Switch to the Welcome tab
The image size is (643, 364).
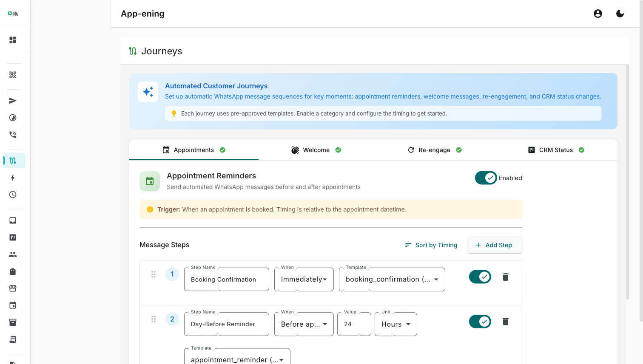tap(316, 150)
